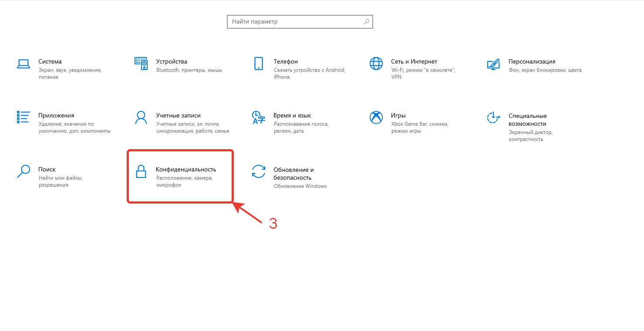Screen dimensions: 644x331
Task: Click the magnifier icon in the search box
Action: click(x=367, y=21)
